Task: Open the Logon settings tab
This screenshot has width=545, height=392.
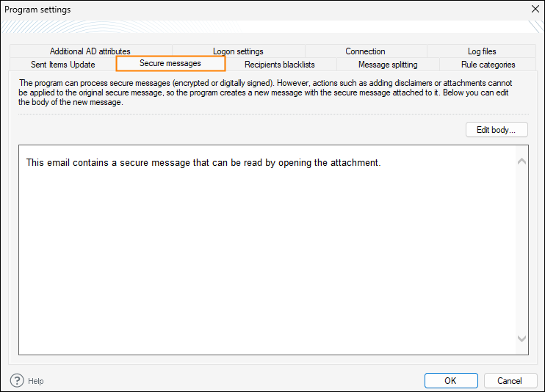Action: [238, 51]
